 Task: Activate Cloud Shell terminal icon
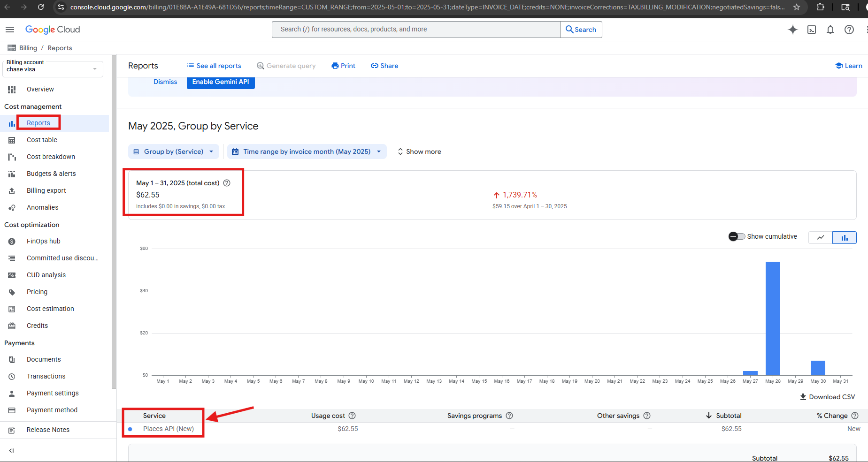(x=812, y=30)
